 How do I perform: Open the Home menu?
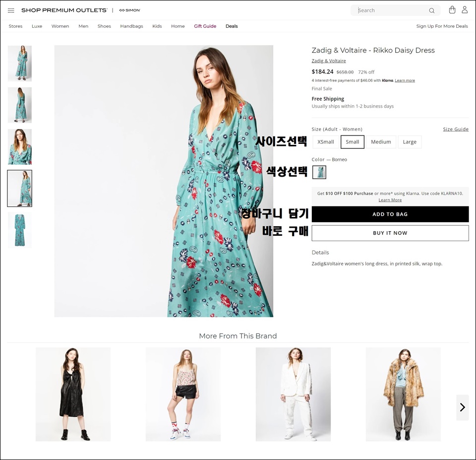point(178,26)
